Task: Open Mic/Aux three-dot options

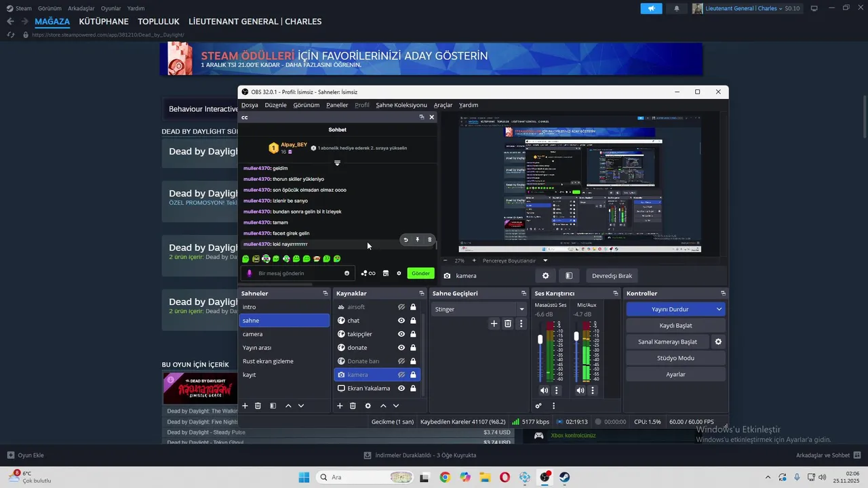Action: point(593,390)
